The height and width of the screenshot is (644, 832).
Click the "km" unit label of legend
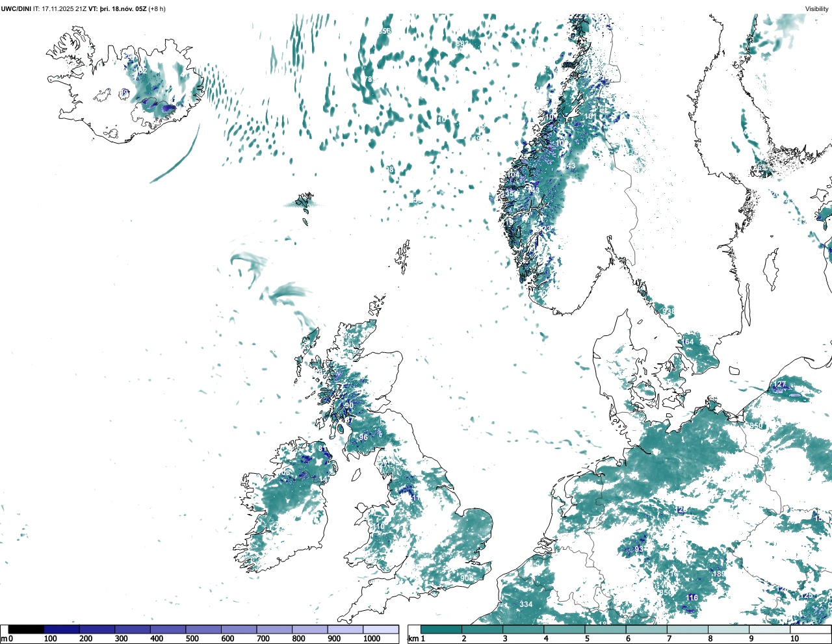(413, 639)
